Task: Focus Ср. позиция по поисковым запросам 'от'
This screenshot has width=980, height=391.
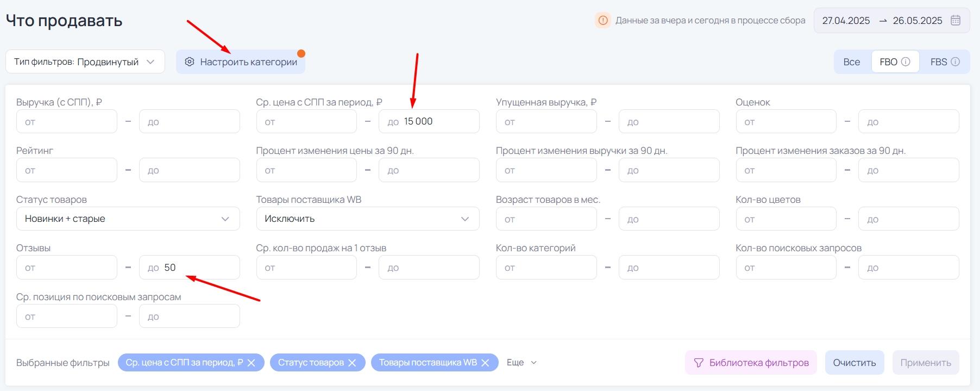Action: (x=67, y=316)
